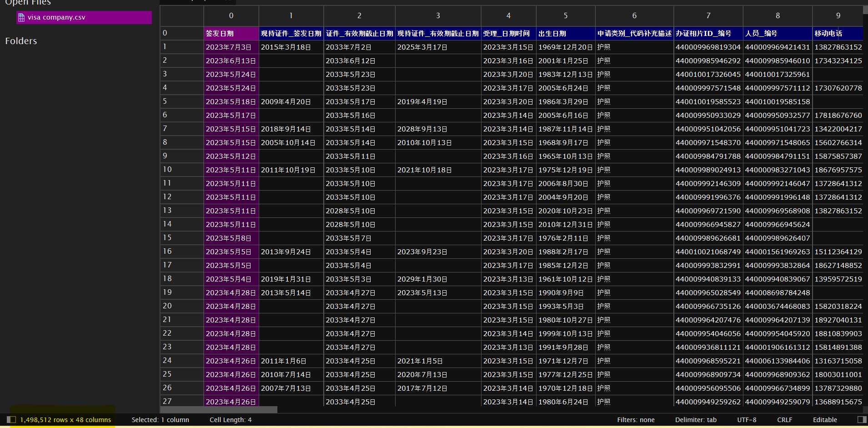
Task: Click cell 2020年10月23日 in row 13
Action: (566, 211)
